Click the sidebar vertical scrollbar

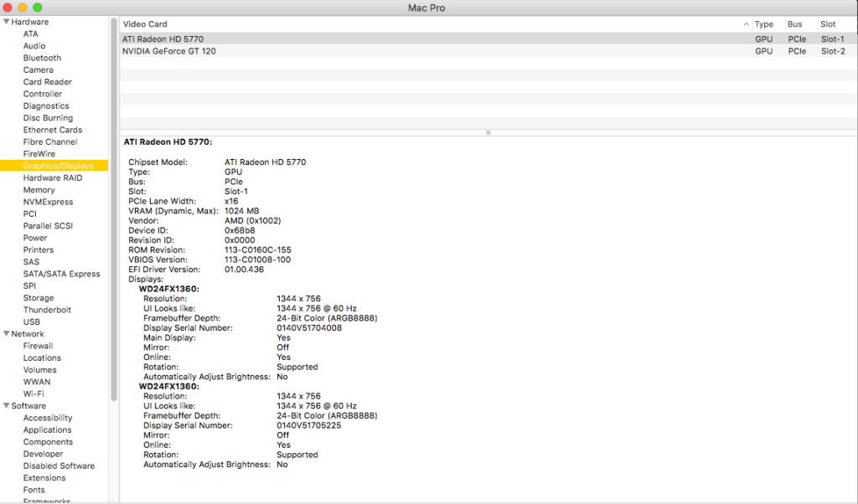click(114, 210)
